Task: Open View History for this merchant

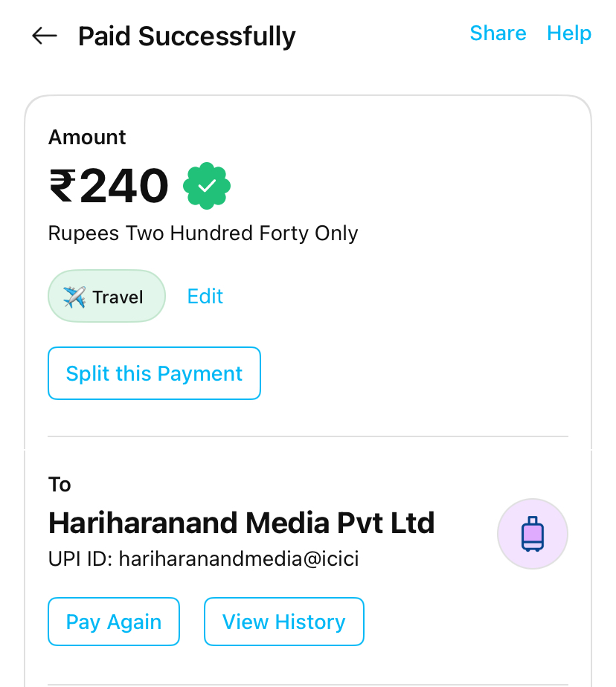Action: [284, 622]
